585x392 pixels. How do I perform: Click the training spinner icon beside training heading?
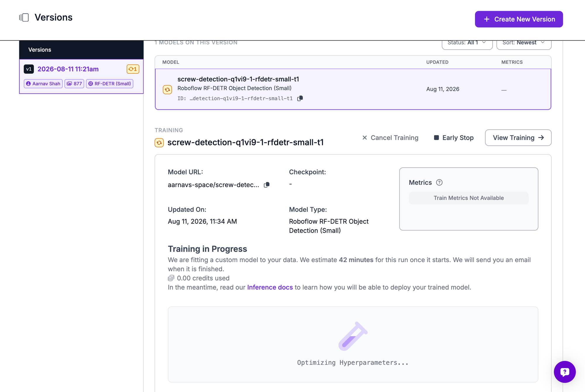tap(159, 143)
